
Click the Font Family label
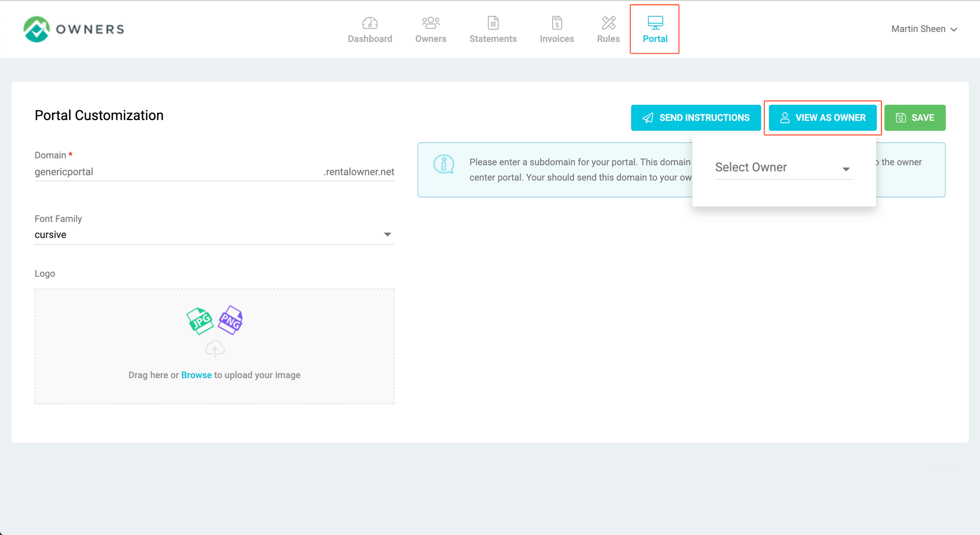pyautogui.click(x=58, y=219)
